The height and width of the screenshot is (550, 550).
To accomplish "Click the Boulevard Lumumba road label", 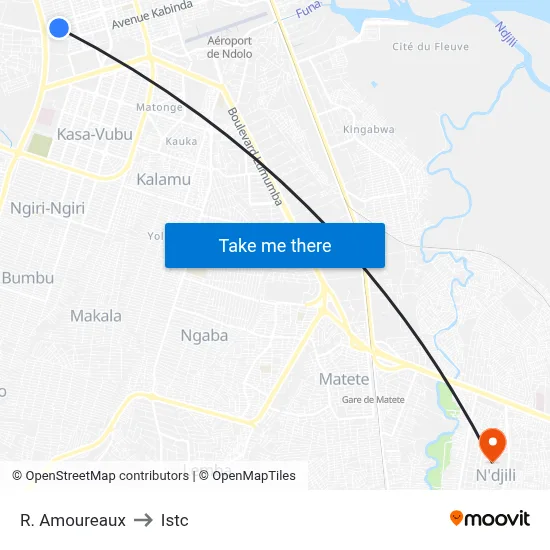I will pos(255,156).
